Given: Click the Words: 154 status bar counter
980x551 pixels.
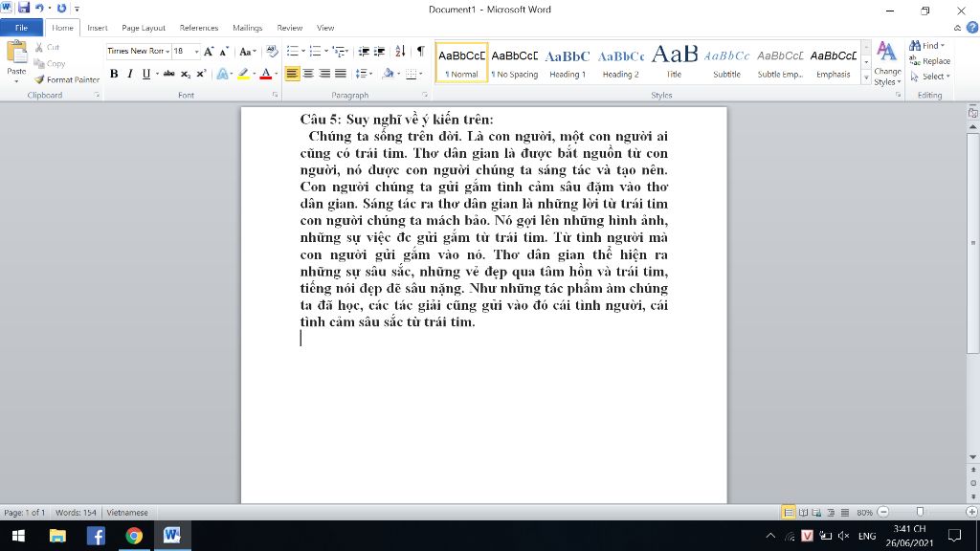Looking at the screenshot, I should point(76,513).
